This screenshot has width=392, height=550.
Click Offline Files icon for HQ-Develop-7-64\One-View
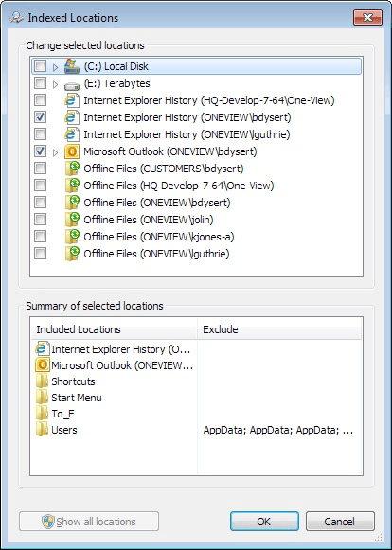click(x=72, y=186)
